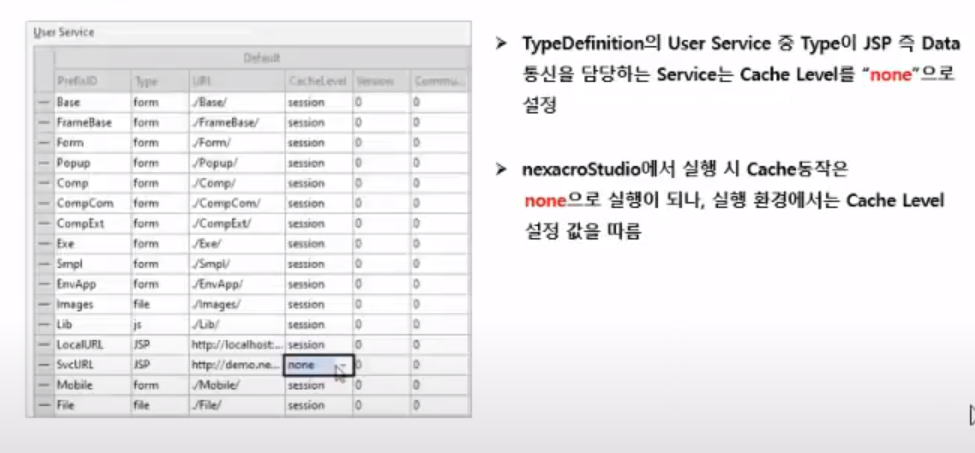Click the file Type cell in File row
Image resolution: width=975 pixels, height=453 pixels.
pyautogui.click(x=160, y=405)
